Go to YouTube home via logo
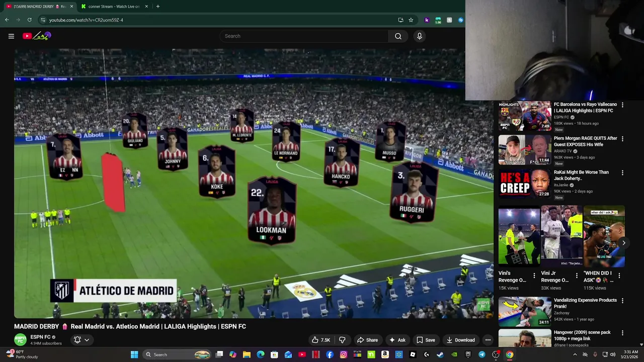This screenshot has width=644, height=362. 37,36
